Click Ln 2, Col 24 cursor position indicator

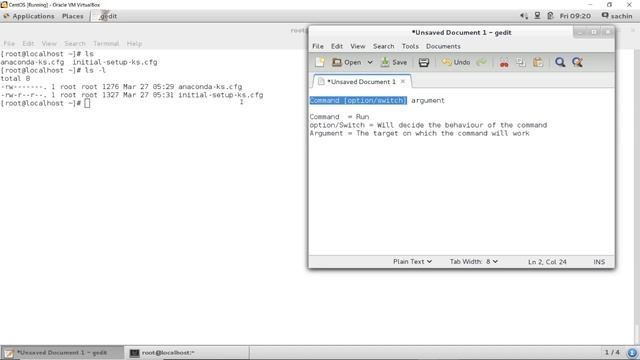tap(547, 262)
